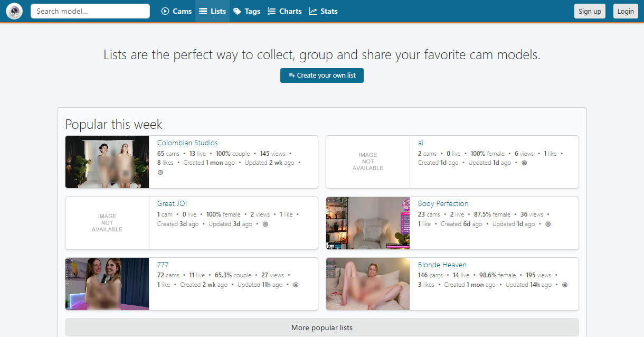Go to the Tags section
The height and width of the screenshot is (337, 644).
pyautogui.click(x=247, y=11)
